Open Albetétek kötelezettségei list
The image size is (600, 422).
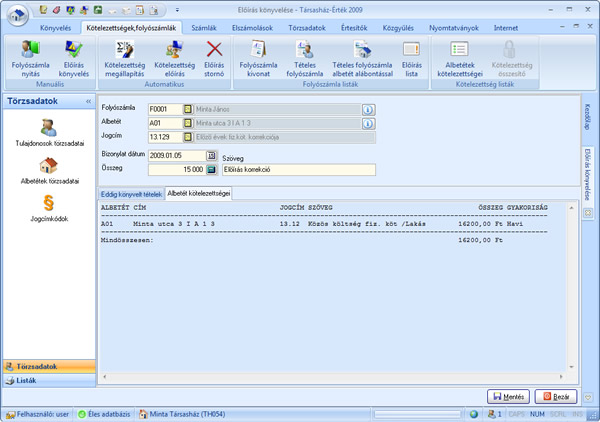pos(460,58)
